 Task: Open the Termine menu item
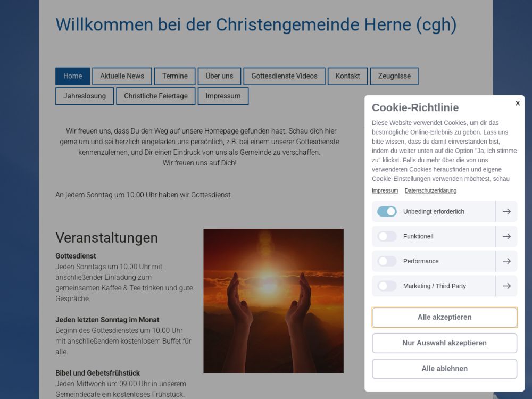tap(174, 76)
